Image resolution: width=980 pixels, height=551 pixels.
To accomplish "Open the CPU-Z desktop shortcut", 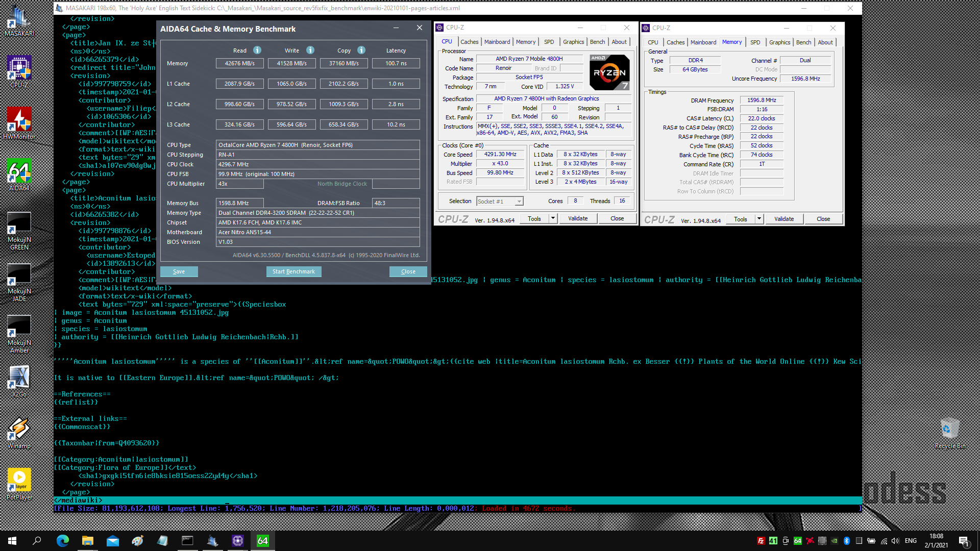I will tap(19, 71).
